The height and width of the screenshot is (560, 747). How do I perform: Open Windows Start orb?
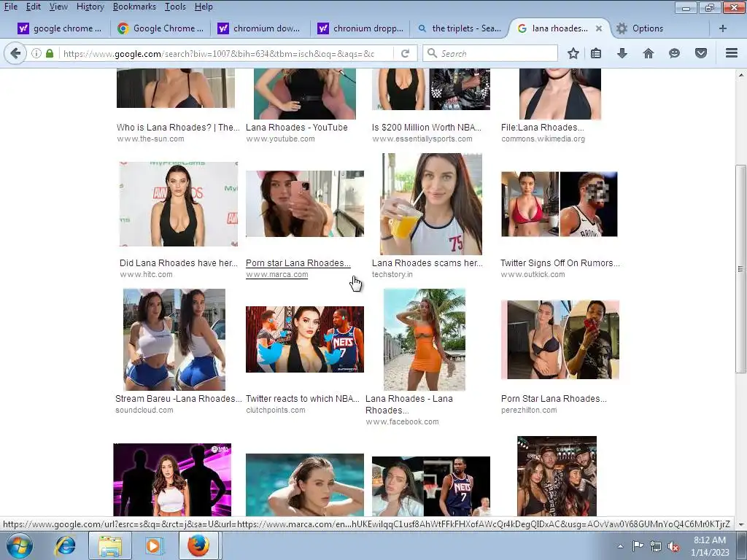click(20, 545)
